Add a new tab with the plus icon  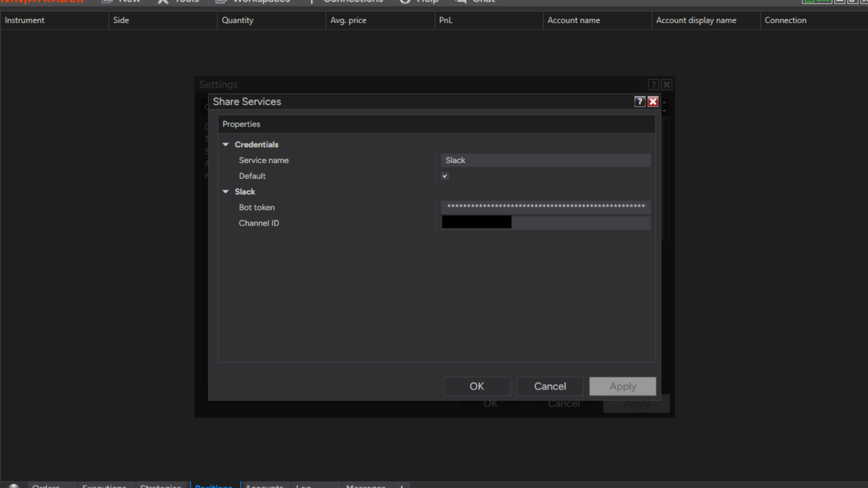[x=401, y=486]
